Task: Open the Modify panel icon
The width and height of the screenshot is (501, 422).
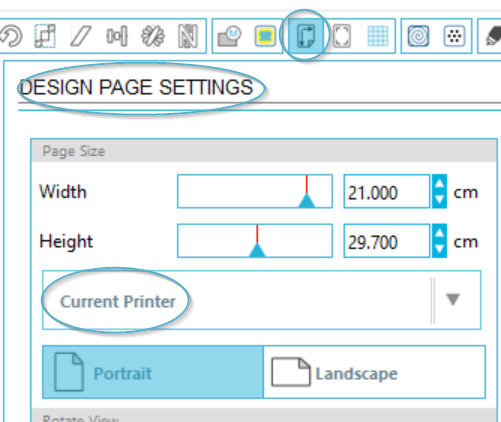Action: pos(229,36)
